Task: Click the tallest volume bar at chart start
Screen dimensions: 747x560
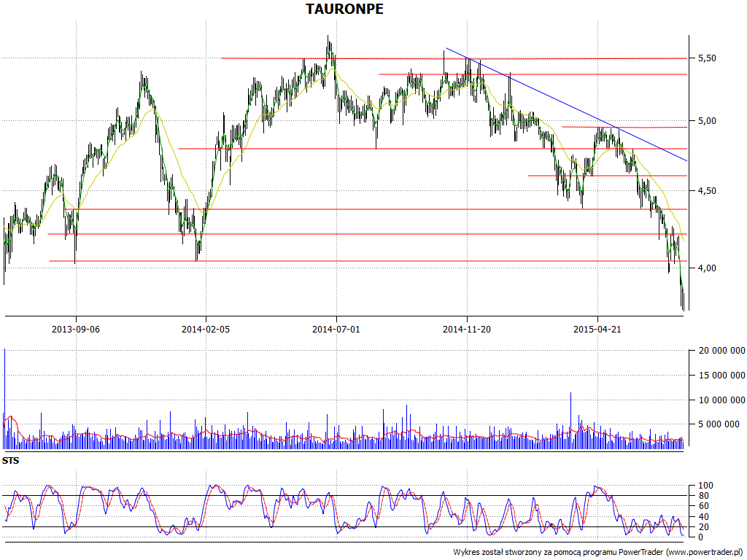Action: (x=5, y=399)
